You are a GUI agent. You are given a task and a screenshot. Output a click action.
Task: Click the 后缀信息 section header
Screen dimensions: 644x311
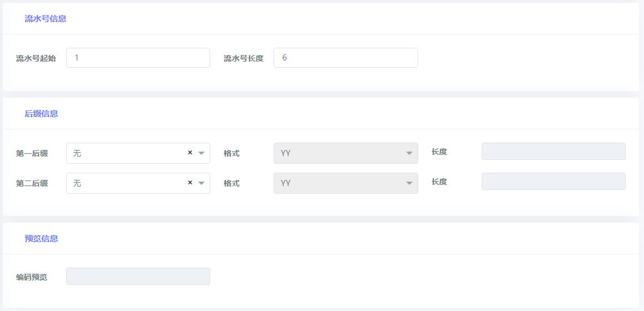click(41, 114)
